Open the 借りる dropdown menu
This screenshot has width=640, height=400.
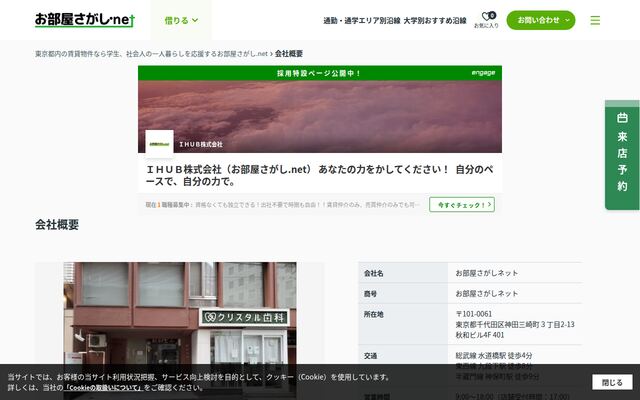(181, 20)
